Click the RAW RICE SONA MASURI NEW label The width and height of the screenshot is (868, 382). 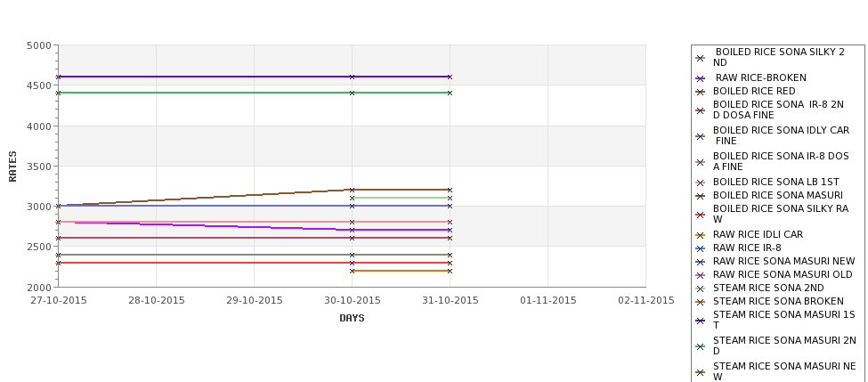coord(783,261)
